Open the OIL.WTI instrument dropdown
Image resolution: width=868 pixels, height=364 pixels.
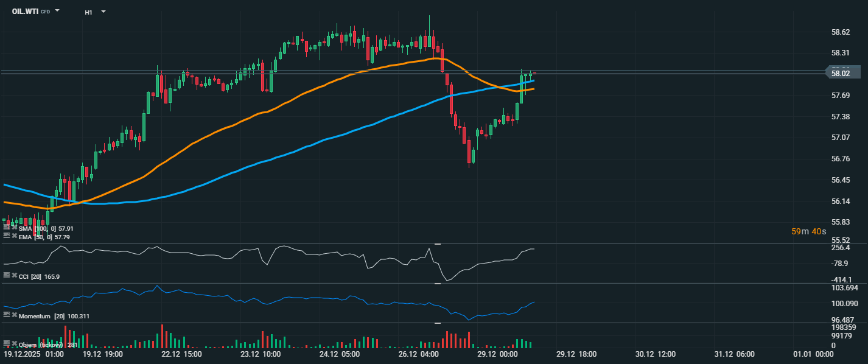click(57, 11)
